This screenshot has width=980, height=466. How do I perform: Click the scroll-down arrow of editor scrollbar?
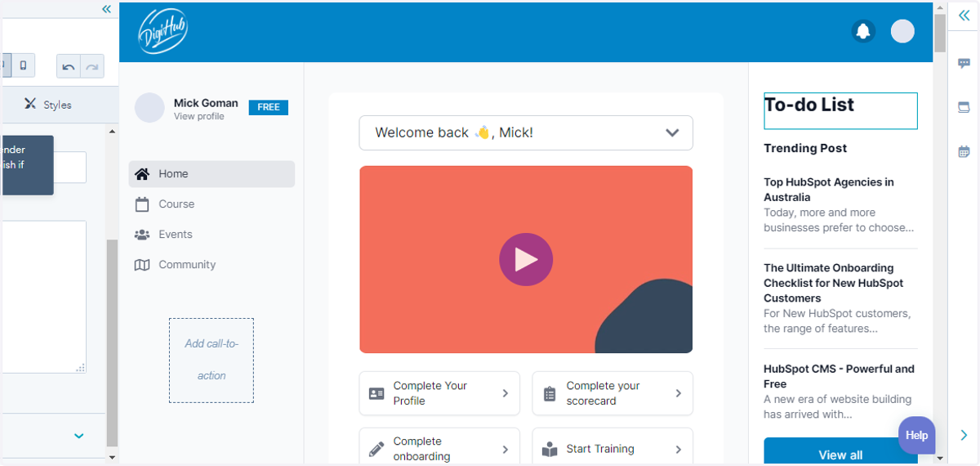pyautogui.click(x=112, y=458)
